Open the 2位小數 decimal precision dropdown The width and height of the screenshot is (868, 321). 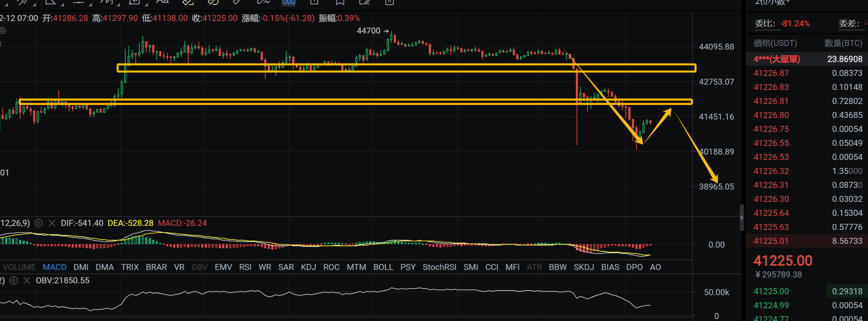pyautogui.click(x=772, y=2)
